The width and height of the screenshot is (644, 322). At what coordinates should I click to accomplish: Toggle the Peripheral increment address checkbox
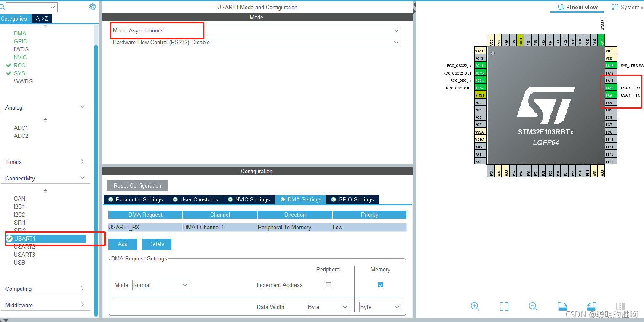(x=329, y=285)
